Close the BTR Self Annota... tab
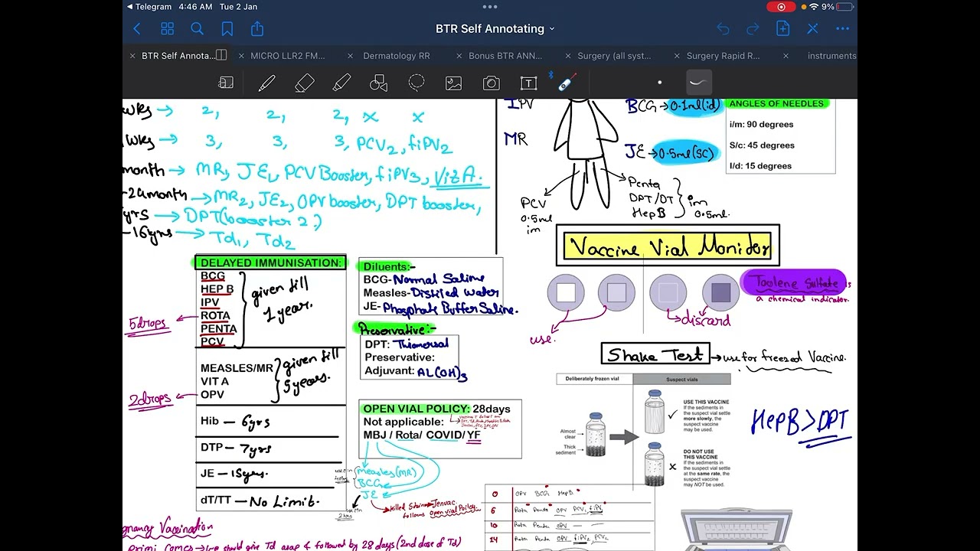Viewport: 980px width, 551px height. 132,56
